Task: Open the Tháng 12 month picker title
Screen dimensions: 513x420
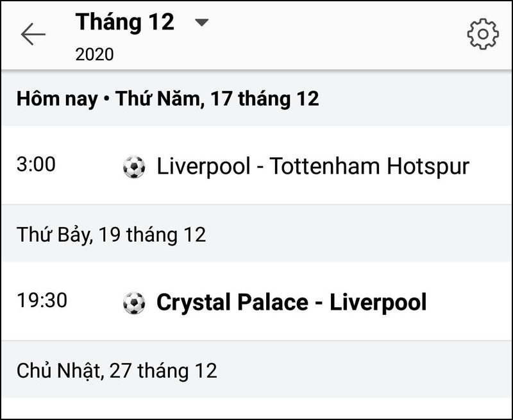Action: [125, 22]
